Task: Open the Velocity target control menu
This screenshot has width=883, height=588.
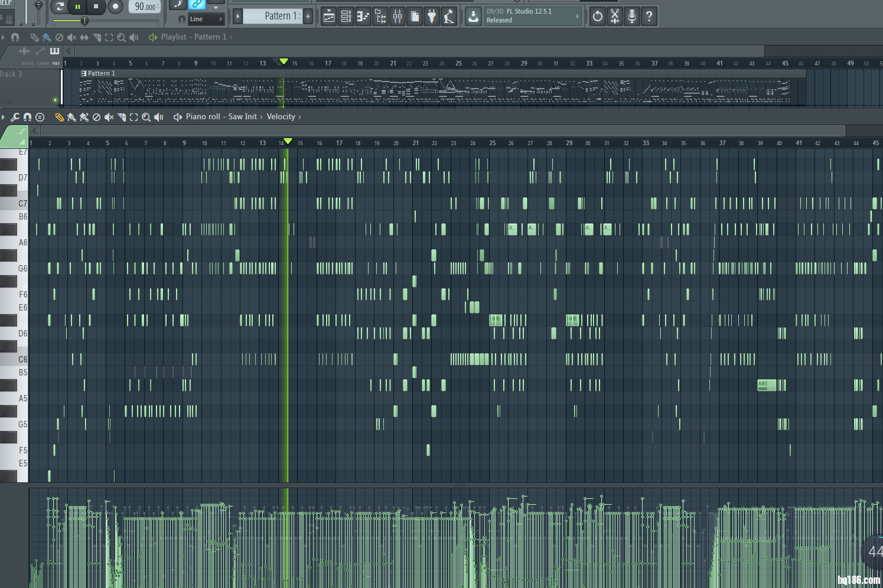Action: tap(281, 116)
